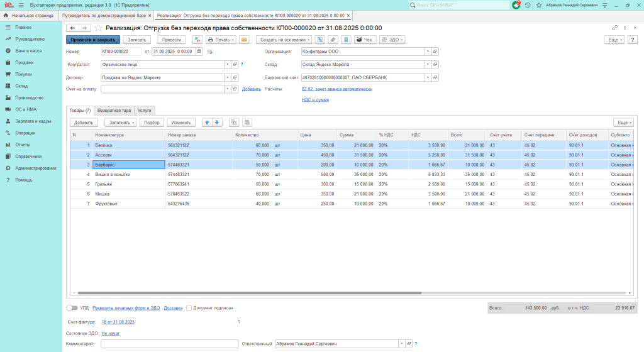Click the calendar icon next to the date field

click(x=199, y=52)
